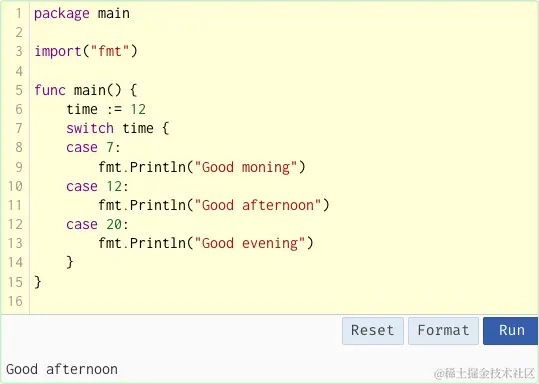Click the "Good evening" string literal

coord(250,244)
